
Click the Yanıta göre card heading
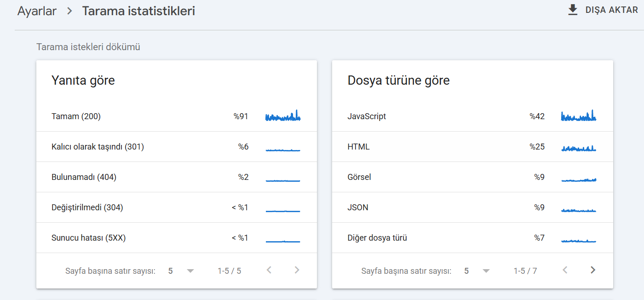(83, 81)
